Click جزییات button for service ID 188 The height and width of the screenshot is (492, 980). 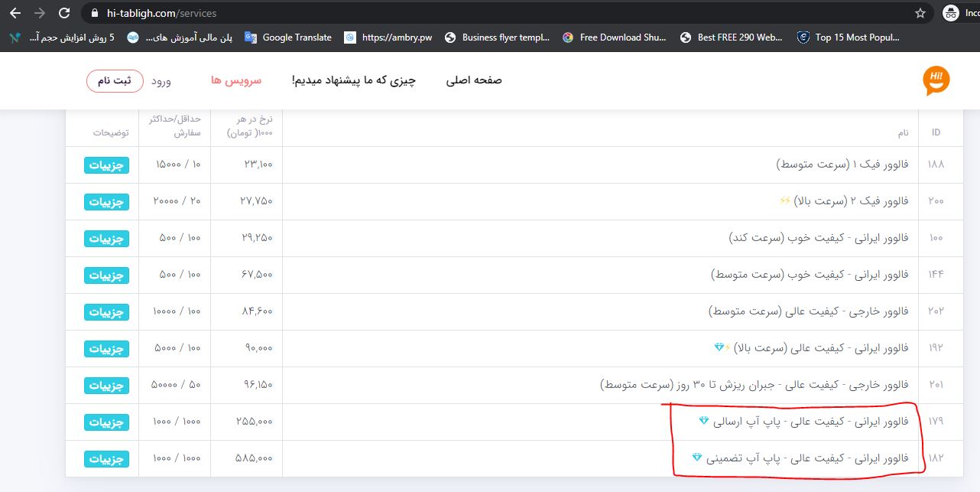pyautogui.click(x=106, y=165)
